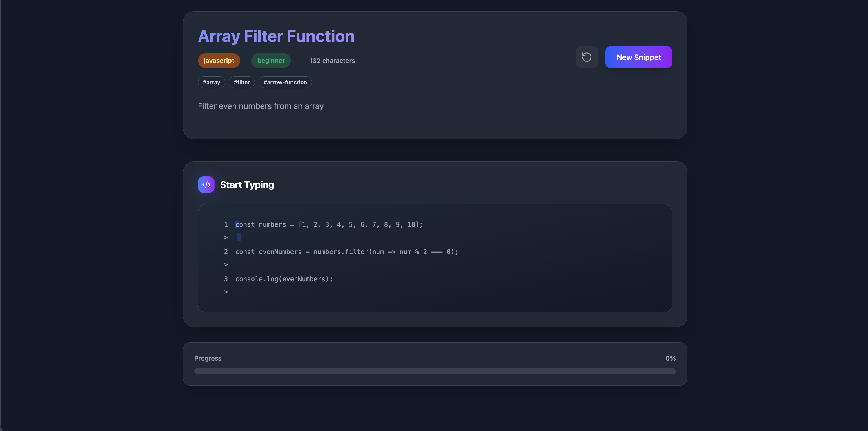The width and height of the screenshot is (868, 431).
Task: Select the beginner difficulty badge
Action: click(271, 61)
